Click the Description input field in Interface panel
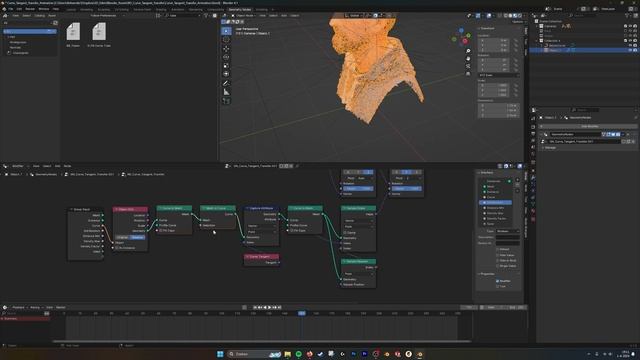 click(508, 237)
